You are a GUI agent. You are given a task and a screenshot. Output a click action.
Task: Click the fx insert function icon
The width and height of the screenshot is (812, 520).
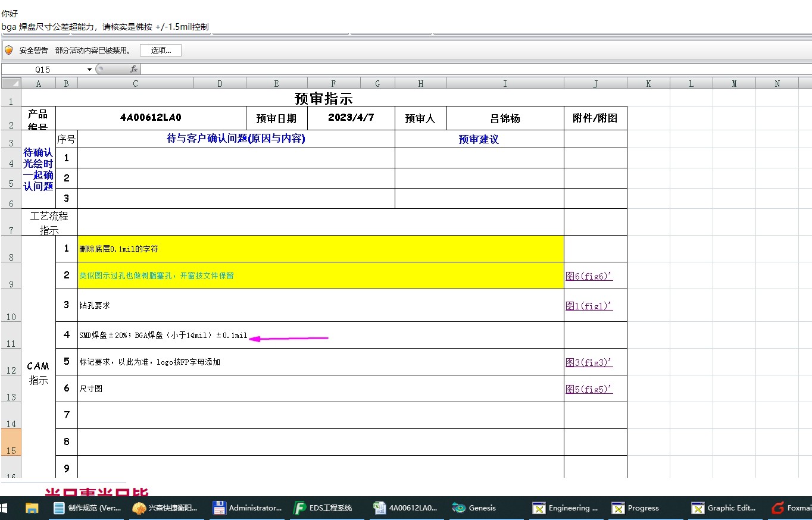click(x=134, y=70)
